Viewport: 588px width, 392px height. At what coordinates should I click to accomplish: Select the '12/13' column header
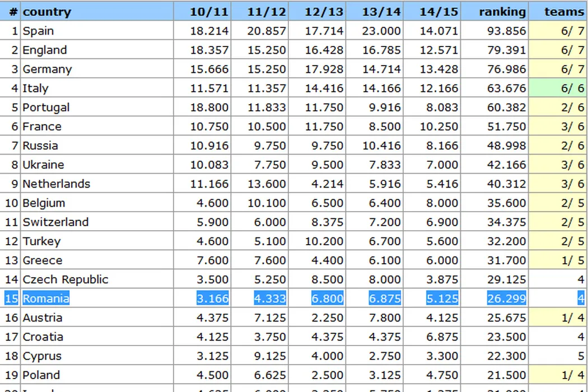coord(324,12)
